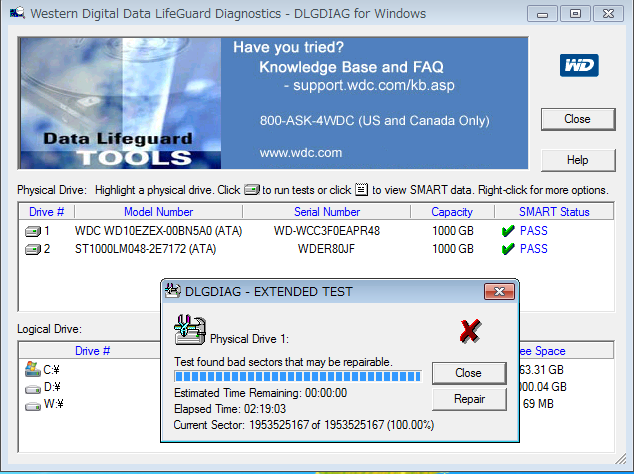Image resolution: width=634 pixels, height=474 pixels.
Task: Click the green PASS checkmark for drive 2
Action: 508,248
